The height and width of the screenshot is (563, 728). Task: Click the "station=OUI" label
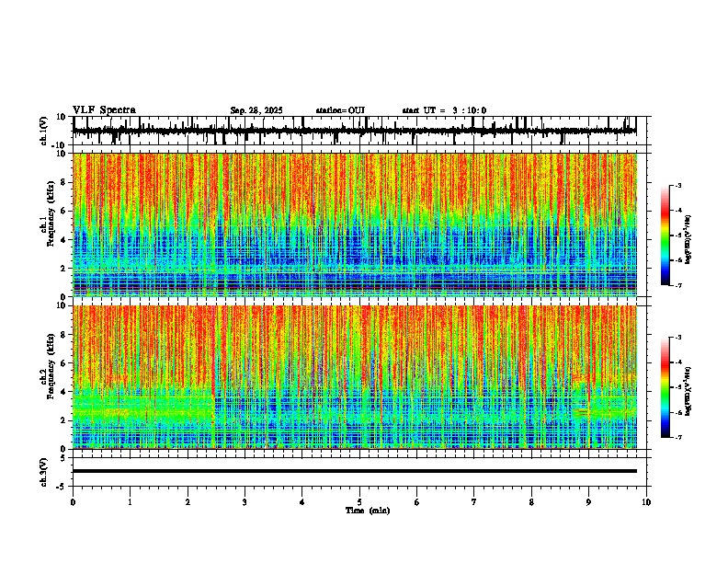point(340,110)
